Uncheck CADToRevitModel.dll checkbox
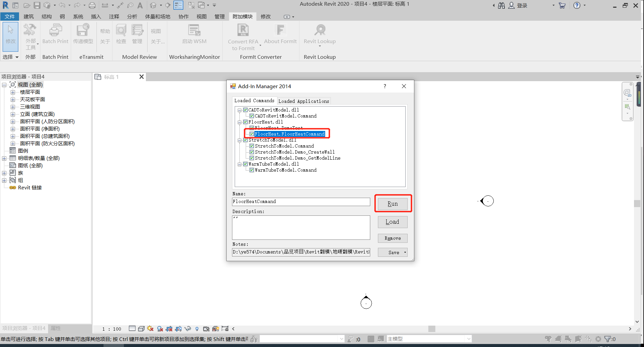The image size is (644, 347). pos(245,110)
